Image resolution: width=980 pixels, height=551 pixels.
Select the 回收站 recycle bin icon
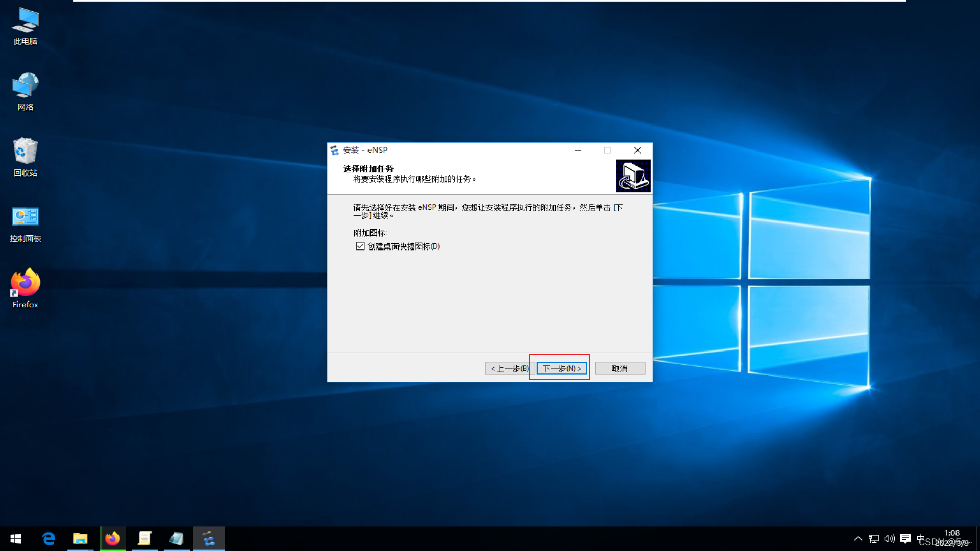click(x=26, y=158)
